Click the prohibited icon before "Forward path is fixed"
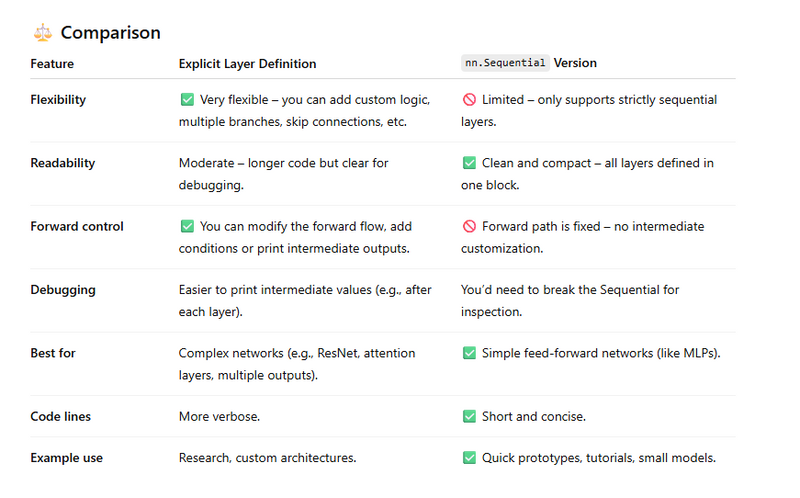Viewport: 800px width, 498px height. [x=469, y=227]
